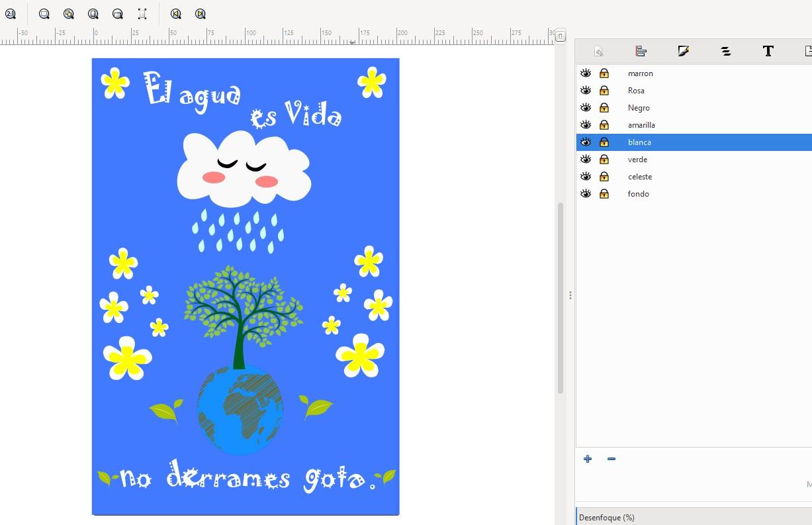
Task: Select the verde layer name
Action: [x=637, y=160]
